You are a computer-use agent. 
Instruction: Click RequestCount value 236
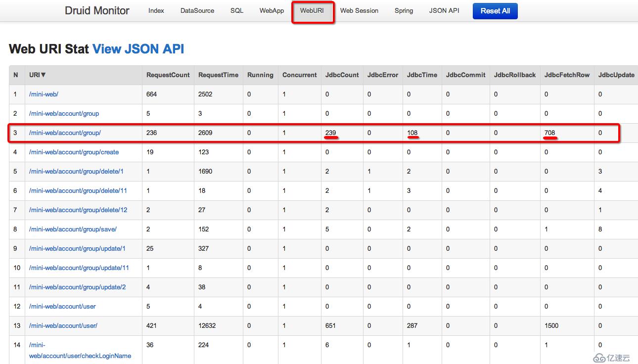point(151,133)
